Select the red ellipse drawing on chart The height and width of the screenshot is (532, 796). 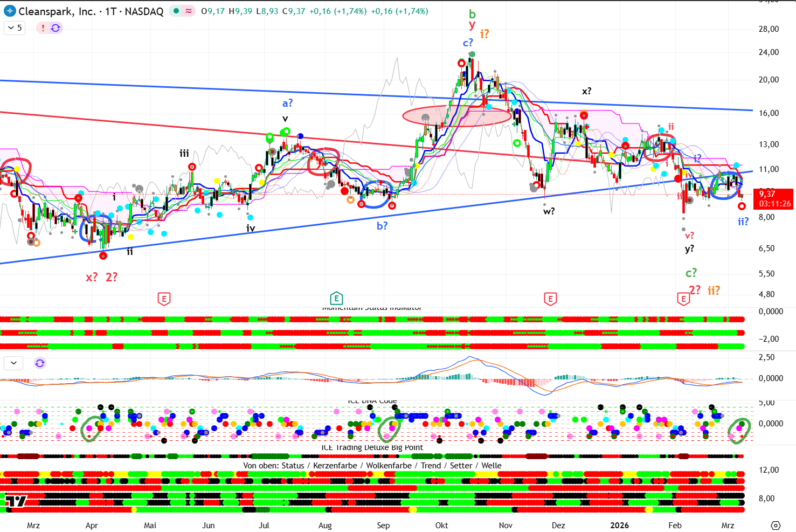(x=457, y=116)
